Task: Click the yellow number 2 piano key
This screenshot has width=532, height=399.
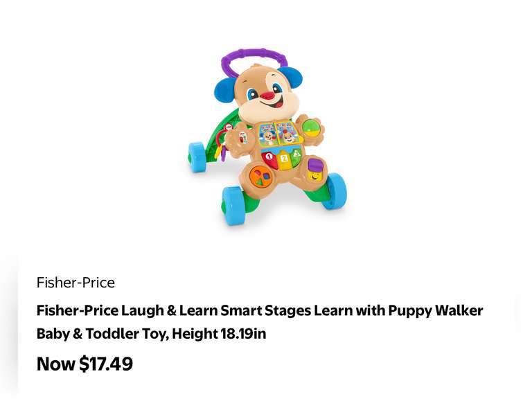Action: click(x=284, y=160)
